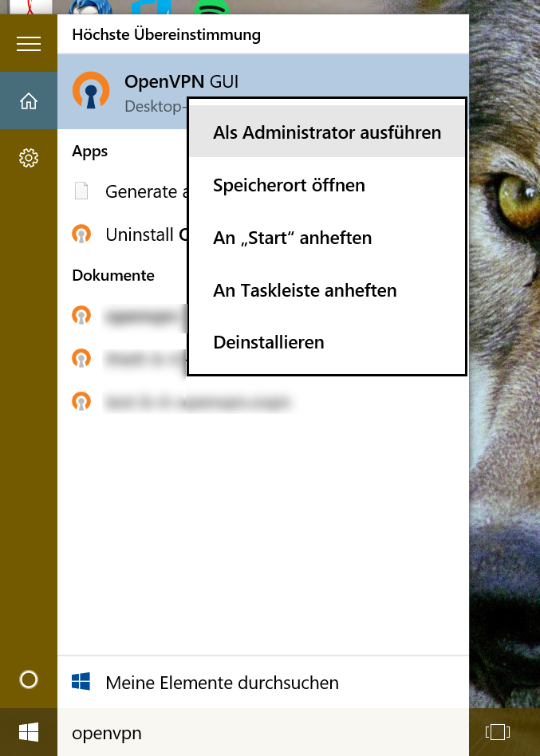The image size is (540, 756).
Task: Open the settings gear in the sidebar
Action: tap(29, 158)
